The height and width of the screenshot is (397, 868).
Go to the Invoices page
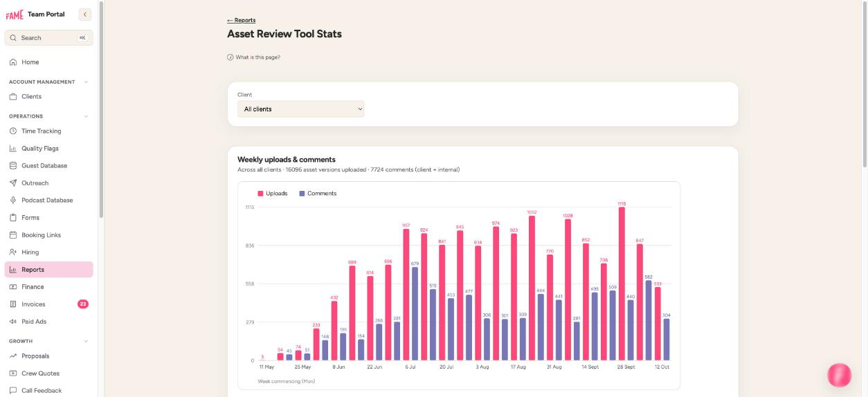point(48,304)
